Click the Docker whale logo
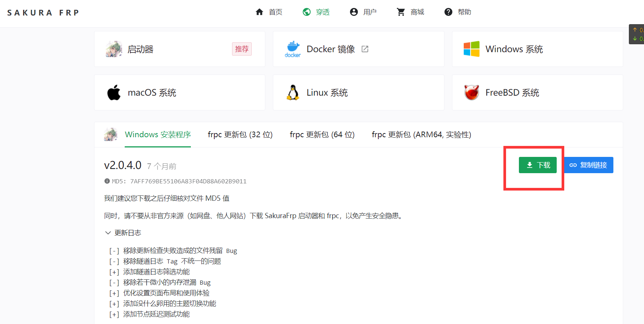Viewport: 644px width, 324px height. (293, 49)
